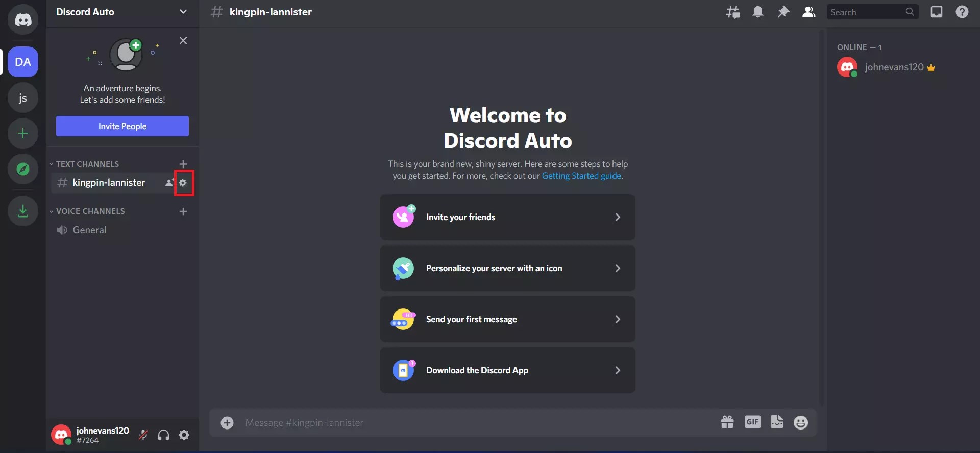980x453 pixels.
Task: Open the GIF picker
Action: point(753,422)
